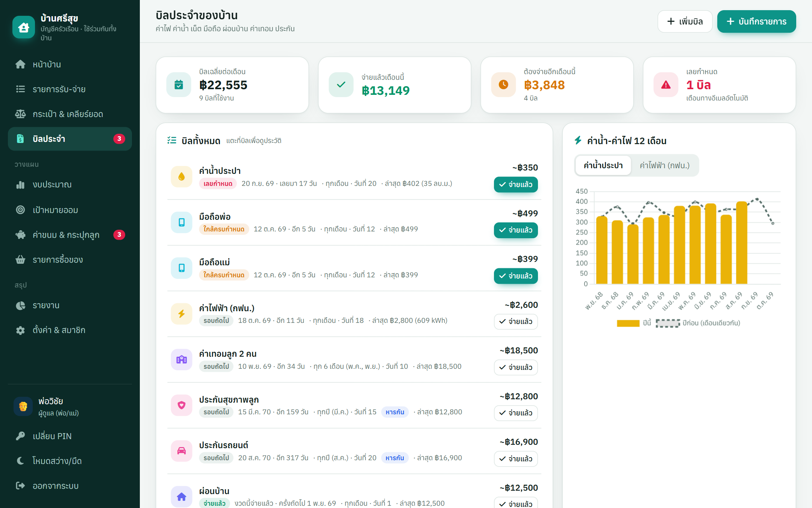Toggle จ่ายแล้ว for มือถือพ่อ
This screenshot has height=508, width=812.
pos(516,230)
